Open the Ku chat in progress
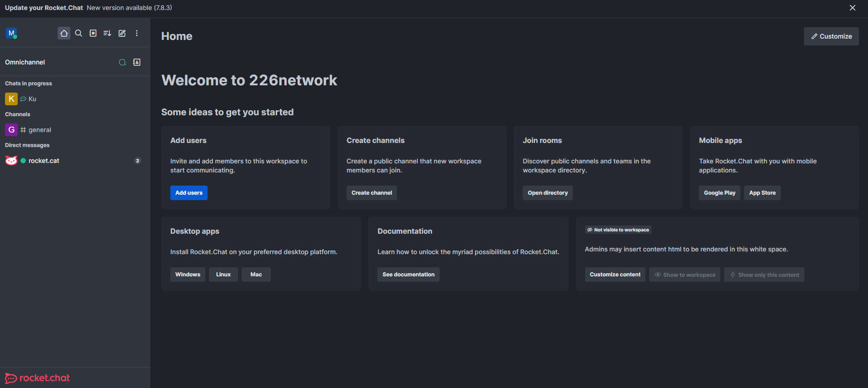This screenshot has height=388, width=868. [32, 99]
